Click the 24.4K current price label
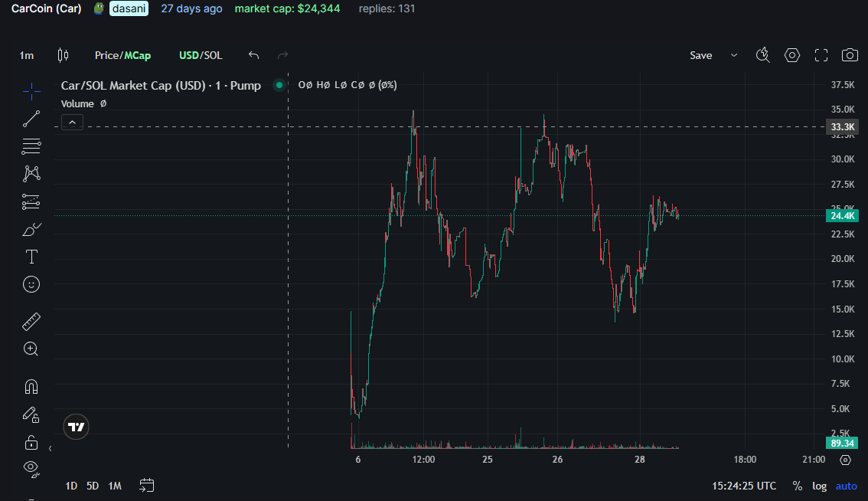 [x=842, y=215]
